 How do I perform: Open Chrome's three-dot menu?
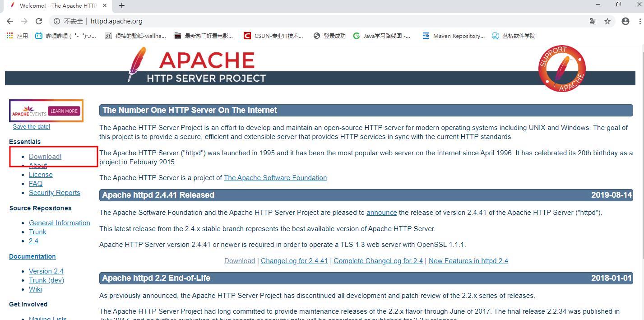640,21
